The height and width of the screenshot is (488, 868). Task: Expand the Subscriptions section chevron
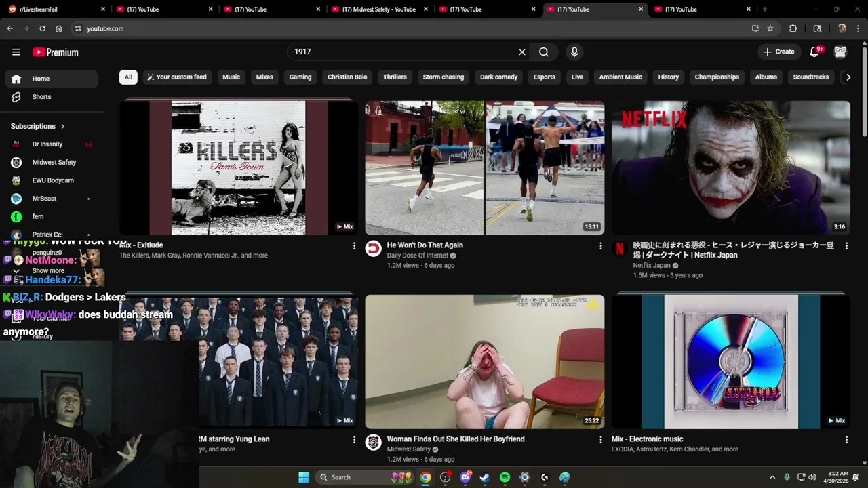[62, 127]
